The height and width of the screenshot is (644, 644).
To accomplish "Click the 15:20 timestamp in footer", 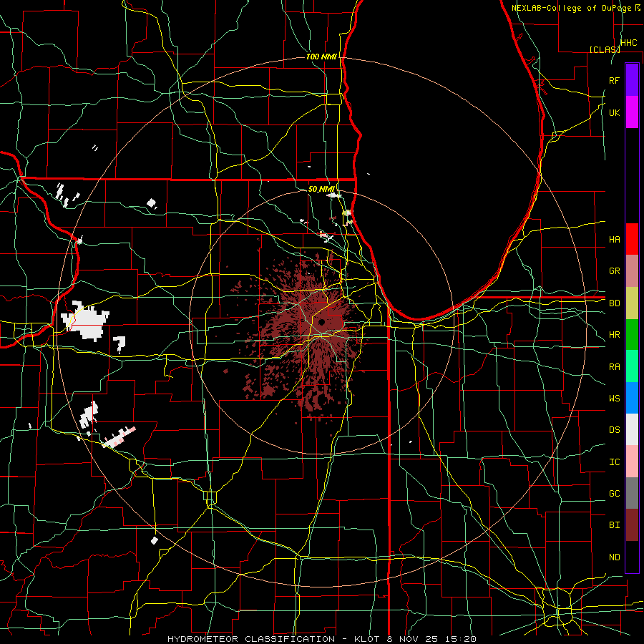I will [x=462, y=639].
